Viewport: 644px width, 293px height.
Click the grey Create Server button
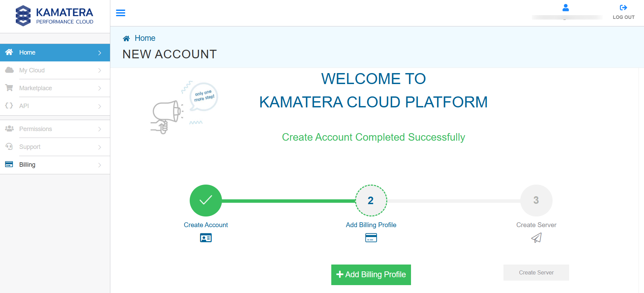536,272
